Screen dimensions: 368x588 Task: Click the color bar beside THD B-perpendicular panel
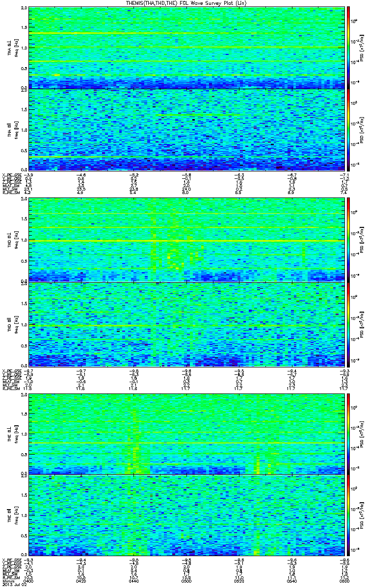point(349,240)
